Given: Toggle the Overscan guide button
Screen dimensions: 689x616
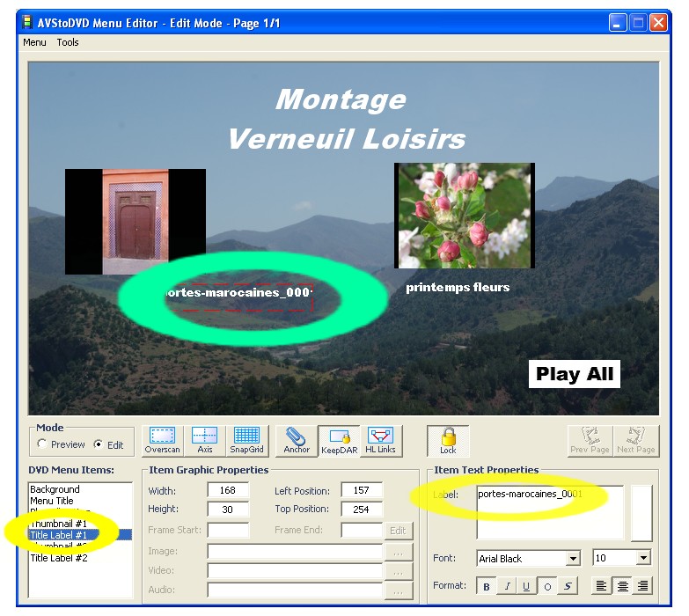Looking at the screenshot, I should click(162, 440).
